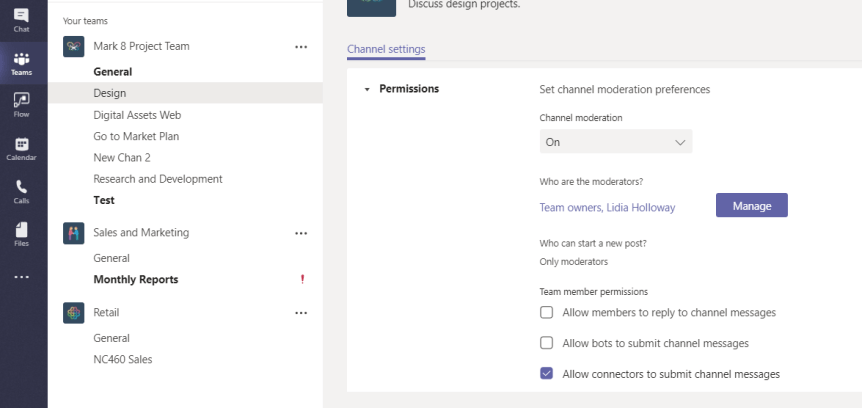Open the Digital Assets Web channel
This screenshot has width=862, height=408.
[137, 115]
